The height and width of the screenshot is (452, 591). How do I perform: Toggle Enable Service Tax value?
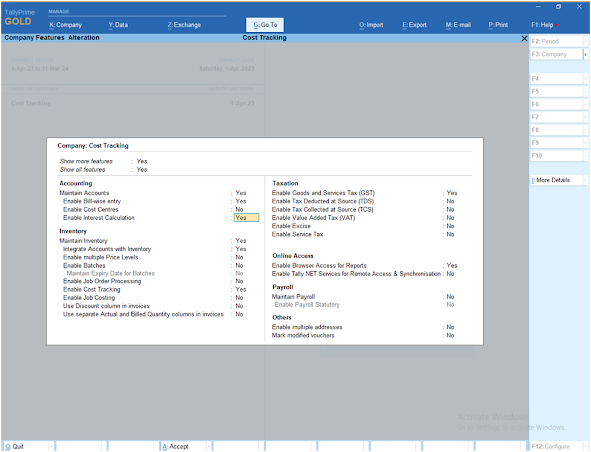(450, 234)
